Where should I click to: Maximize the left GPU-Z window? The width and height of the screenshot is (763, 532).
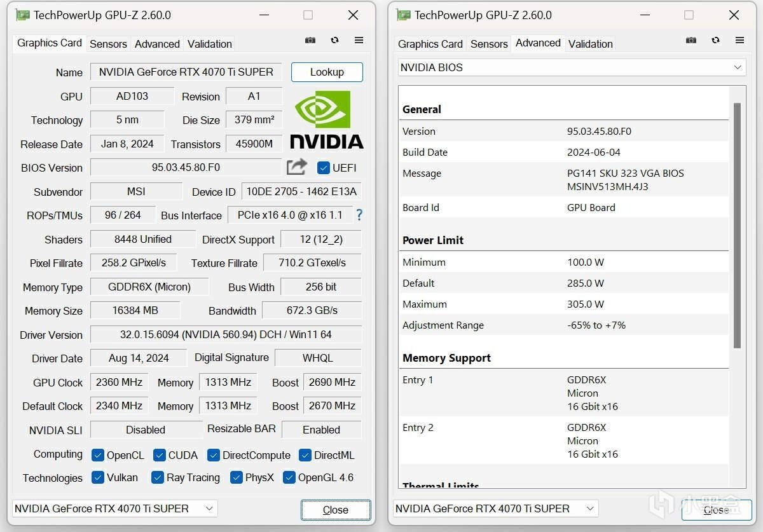[x=308, y=15]
